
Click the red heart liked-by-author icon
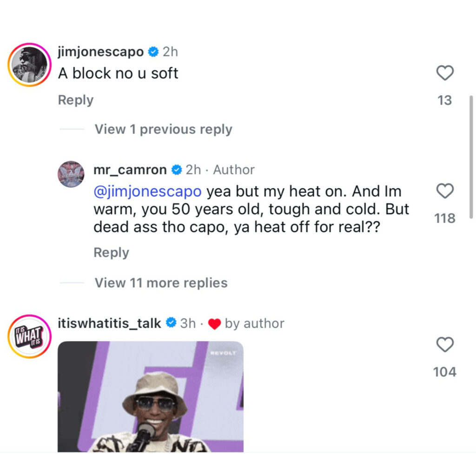214,324
